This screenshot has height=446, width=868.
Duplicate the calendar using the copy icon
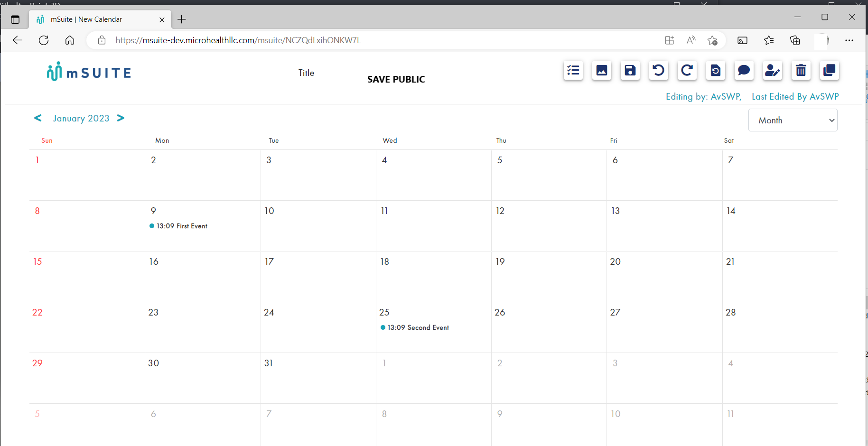[829, 70]
